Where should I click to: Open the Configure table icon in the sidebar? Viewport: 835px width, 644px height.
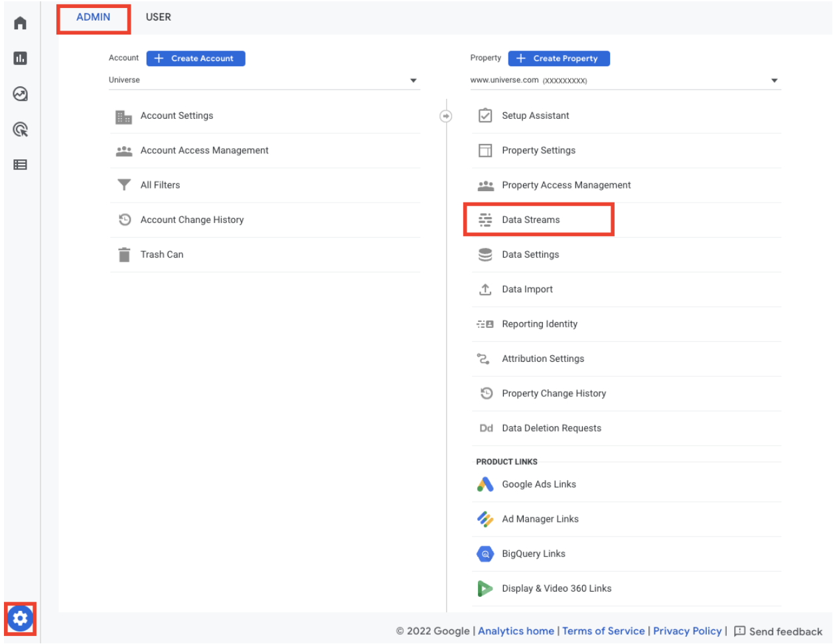click(x=21, y=165)
